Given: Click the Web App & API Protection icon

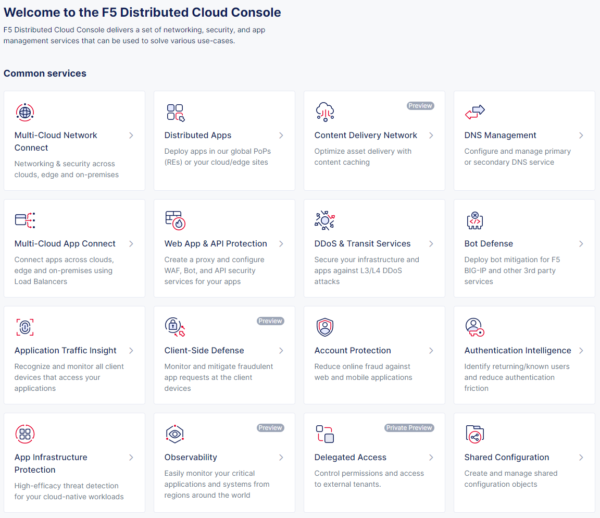Looking at the screenshot, I should [175, 220].
